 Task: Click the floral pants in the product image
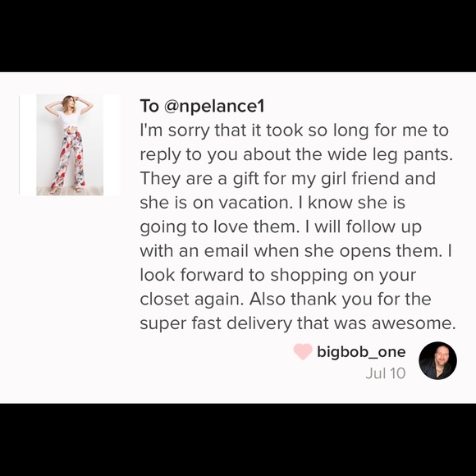tap(69, 159)
